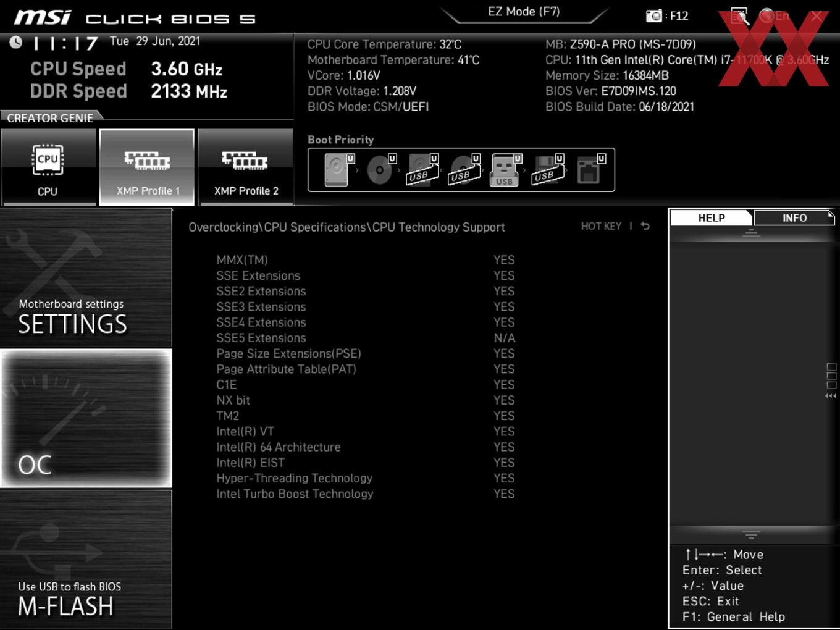
Task: Click the HOT KEY label
Action: click(601, 227)
